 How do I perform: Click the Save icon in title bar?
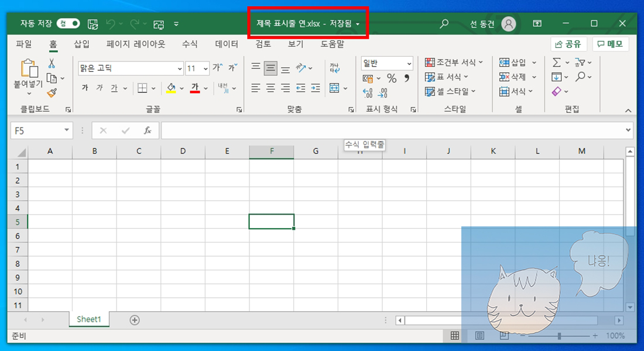93,24
